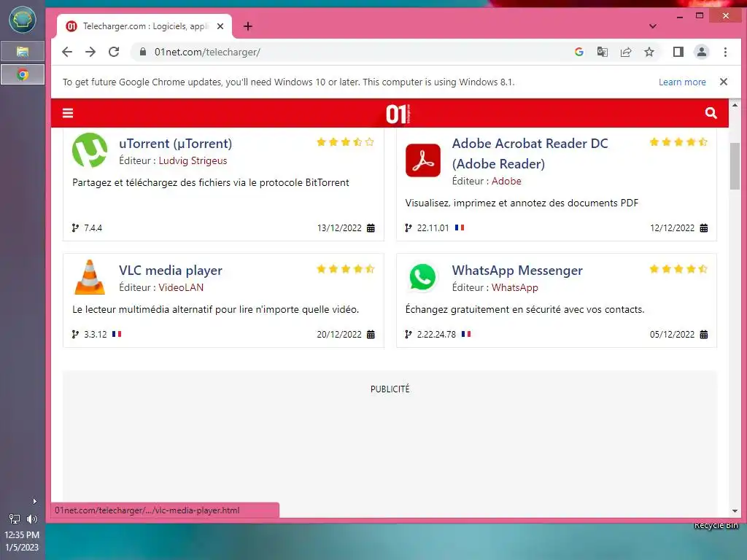Click Adobe Reader star rating
Screen dimensions: 747x560
(x=678, y=142)
